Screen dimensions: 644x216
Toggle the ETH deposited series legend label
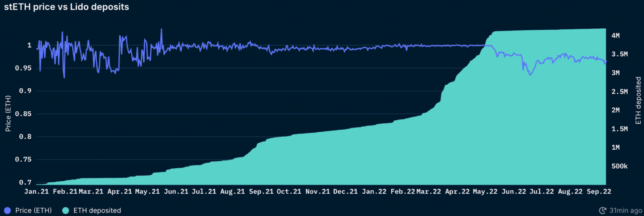click(97, 211)
